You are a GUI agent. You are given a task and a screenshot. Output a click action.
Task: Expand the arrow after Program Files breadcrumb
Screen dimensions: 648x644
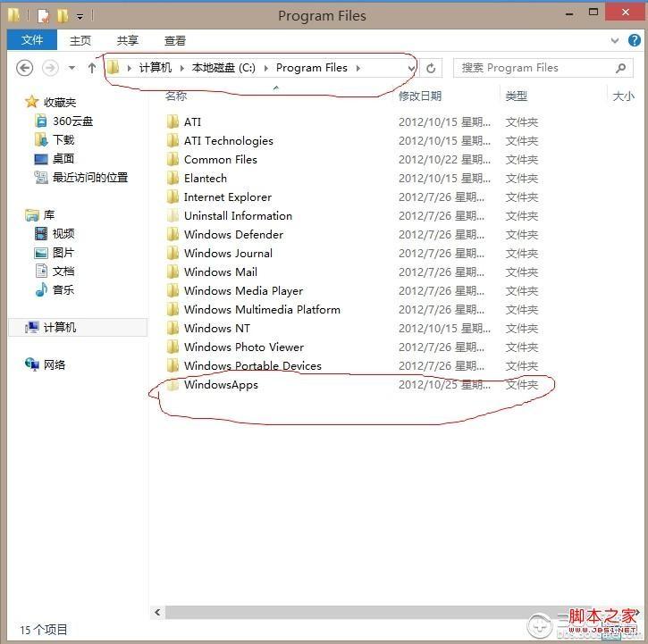pos(358,68)
